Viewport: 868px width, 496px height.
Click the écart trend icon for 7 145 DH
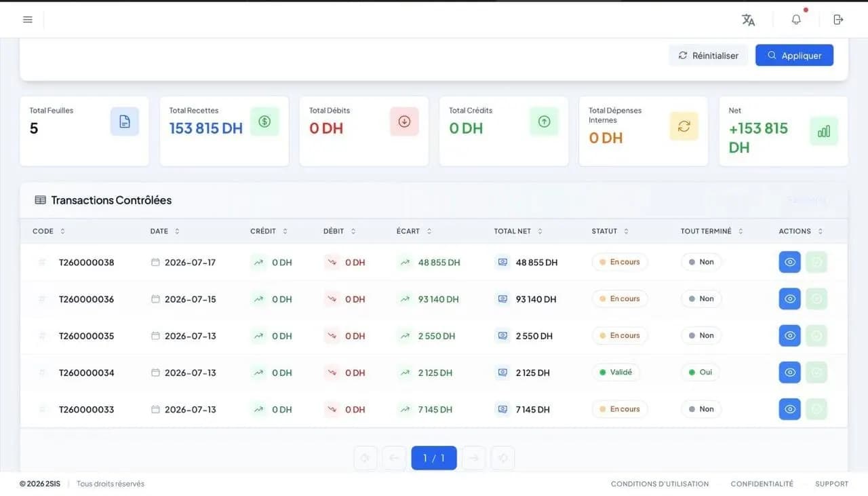(x=405, y=409)
